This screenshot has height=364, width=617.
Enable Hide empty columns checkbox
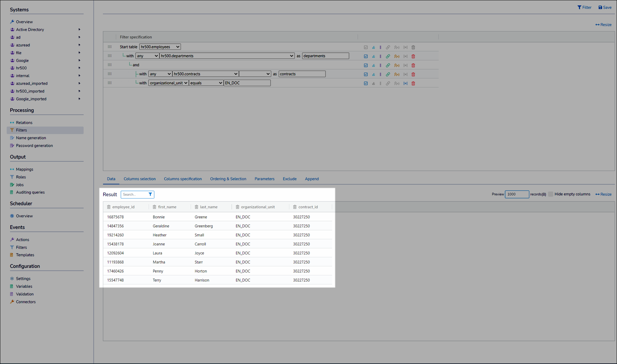click(x=551, y=194)
